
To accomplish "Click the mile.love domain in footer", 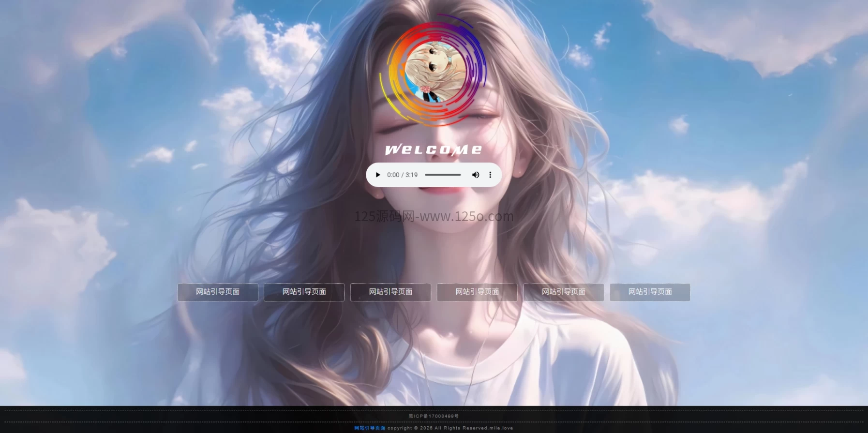I will (501, 428).
